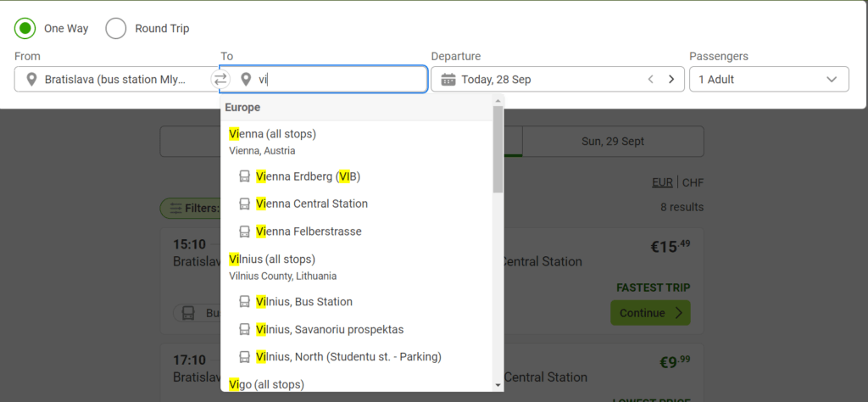Click the previous day arrow in Departure

click(x=650, y=80)
